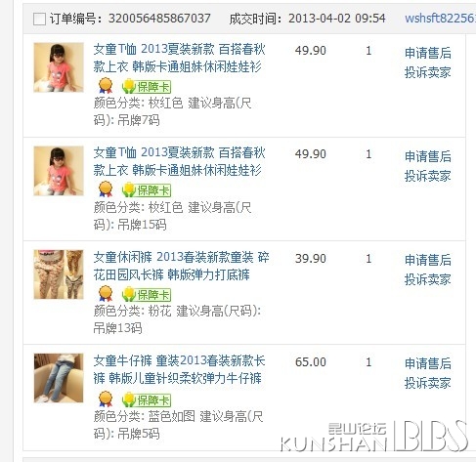Open the 女童牛仔裤 product title link

click(179, 369)
